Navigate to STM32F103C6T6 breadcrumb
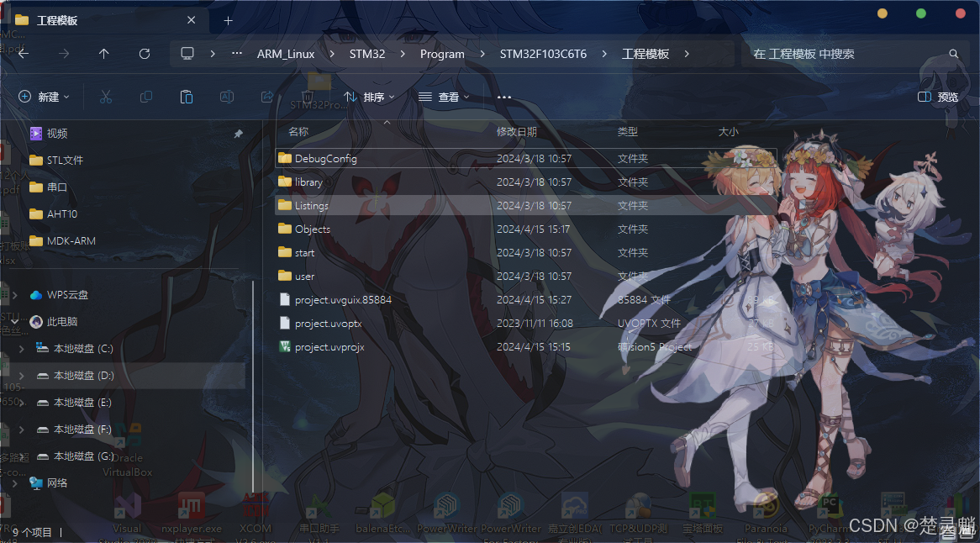Screen dimensions: 980x543 tap(543, 54)
